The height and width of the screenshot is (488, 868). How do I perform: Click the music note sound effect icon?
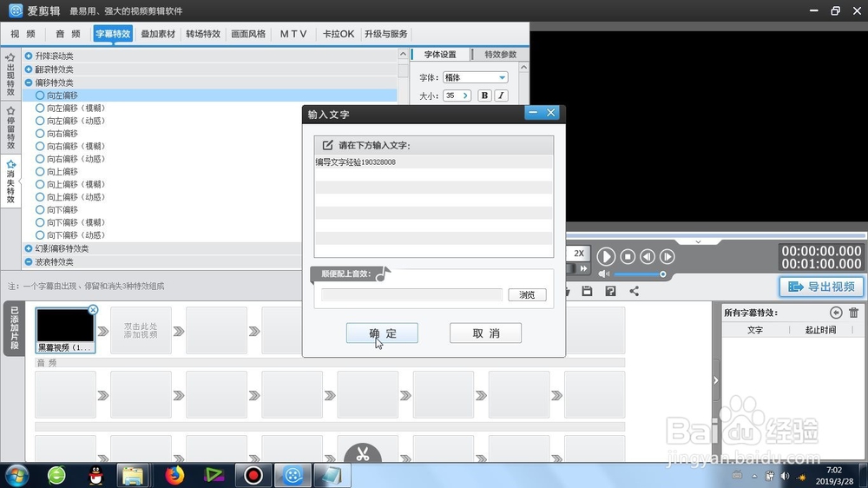point(383,273)
